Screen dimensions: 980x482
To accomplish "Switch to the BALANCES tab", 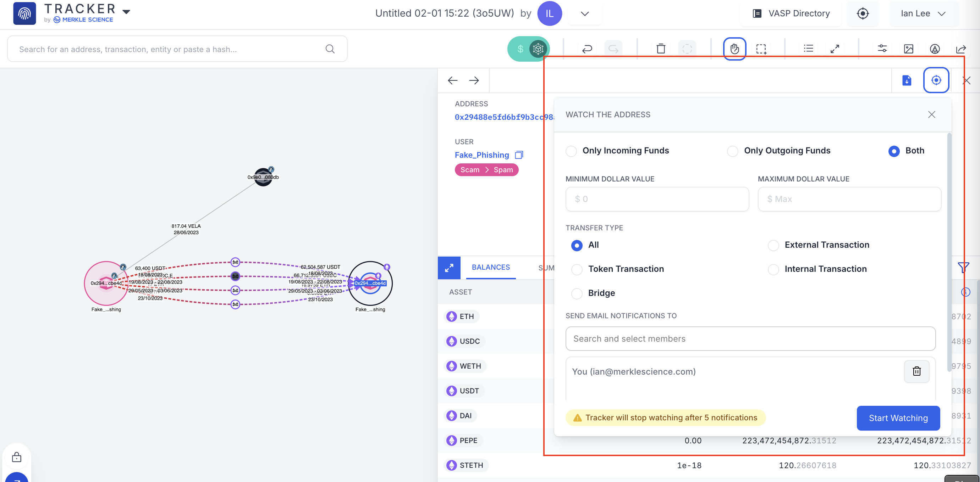I will 490,267.
